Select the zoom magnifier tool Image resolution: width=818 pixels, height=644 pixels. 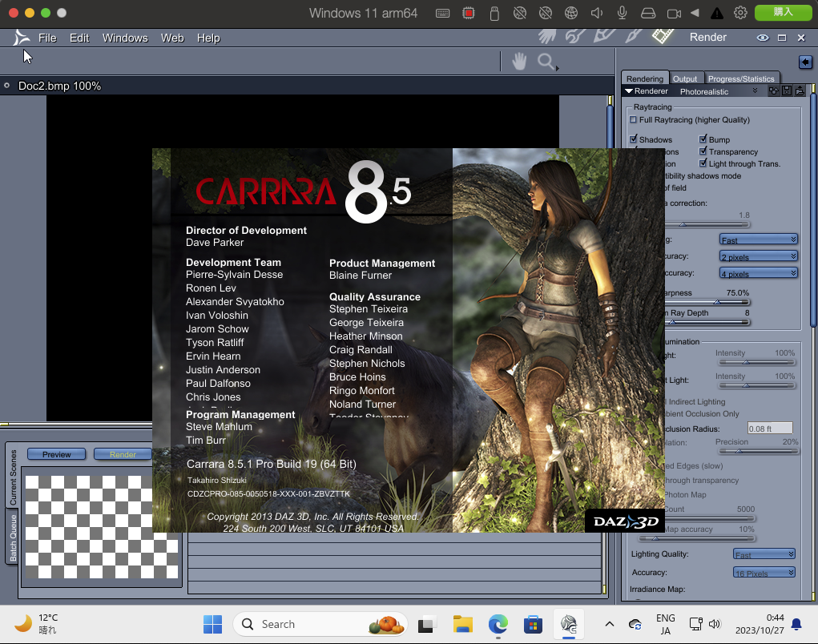546,62
